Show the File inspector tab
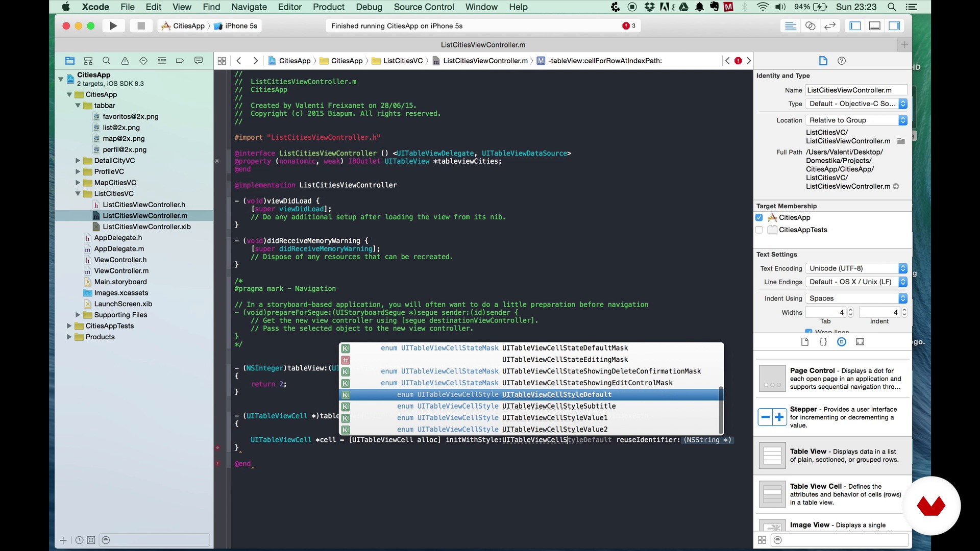980x551 pixels. [823, 61]
